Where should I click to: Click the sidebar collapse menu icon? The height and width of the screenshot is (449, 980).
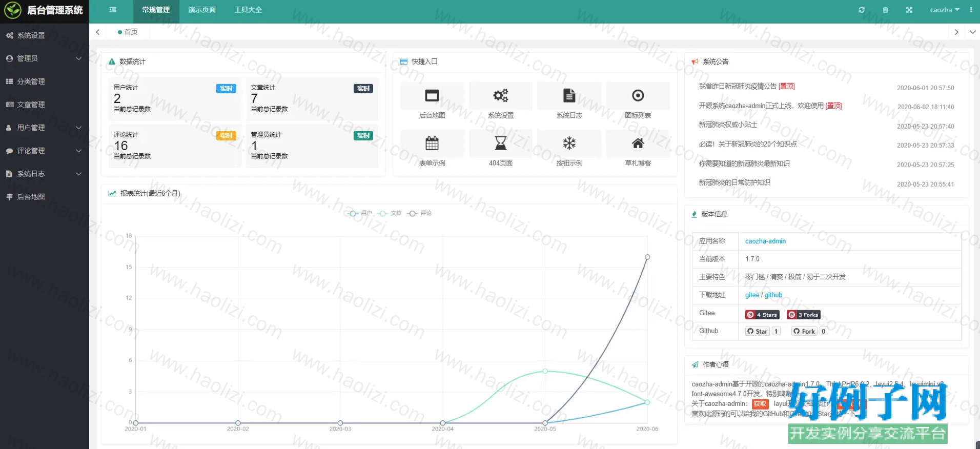(113, 10)
